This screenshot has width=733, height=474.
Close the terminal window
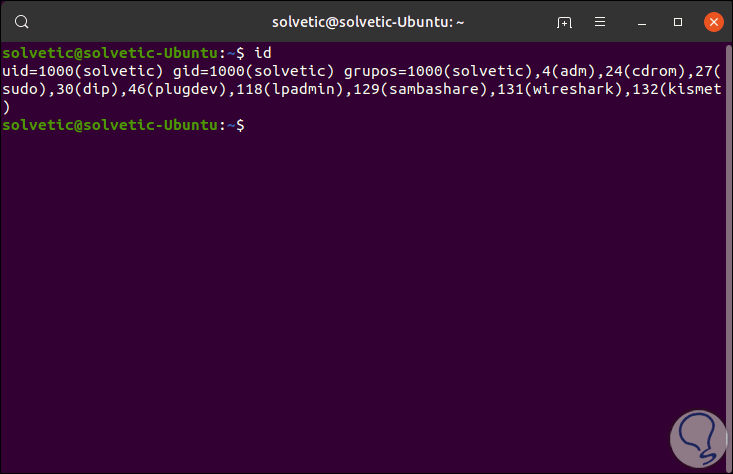[713, 22]
